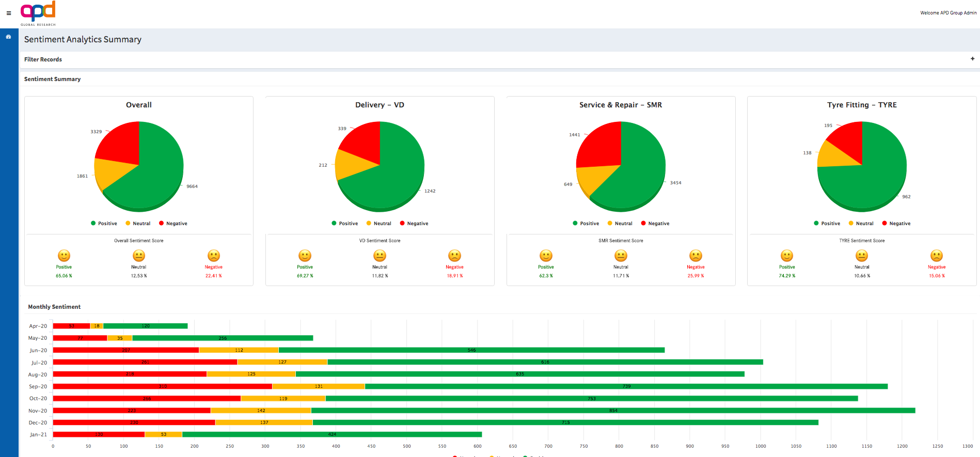Click Jul-20 green positive bar 616
The image size is (980, 457).
(x=545, y=362)
